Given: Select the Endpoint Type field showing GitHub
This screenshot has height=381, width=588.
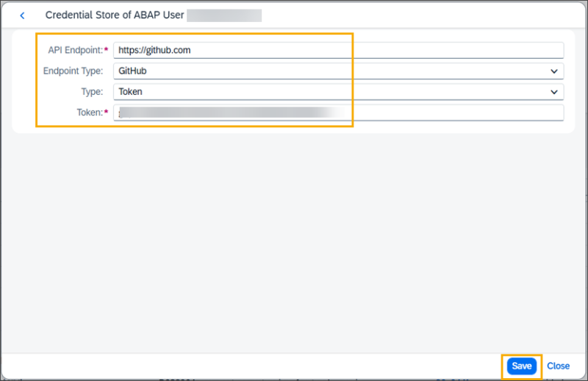Looking at the screenshot, I should click(331, 71).
